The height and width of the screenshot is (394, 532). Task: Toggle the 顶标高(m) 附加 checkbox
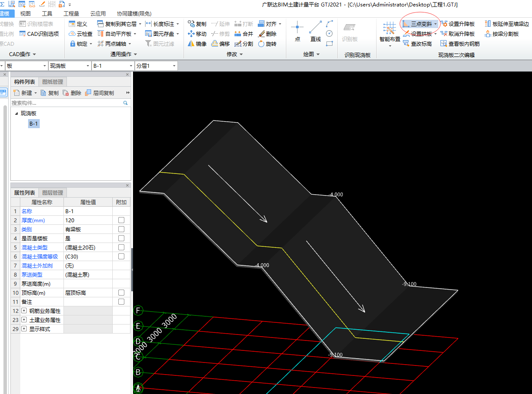121,293
